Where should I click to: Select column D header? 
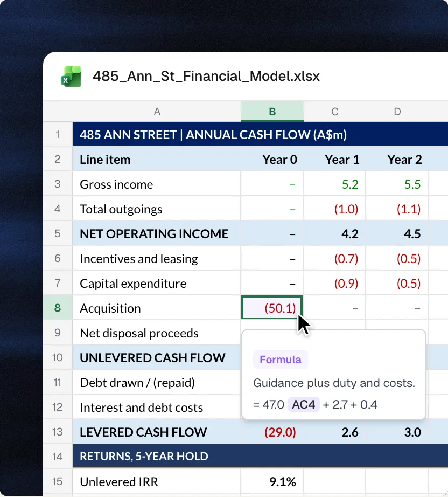[x=397, y=112]
